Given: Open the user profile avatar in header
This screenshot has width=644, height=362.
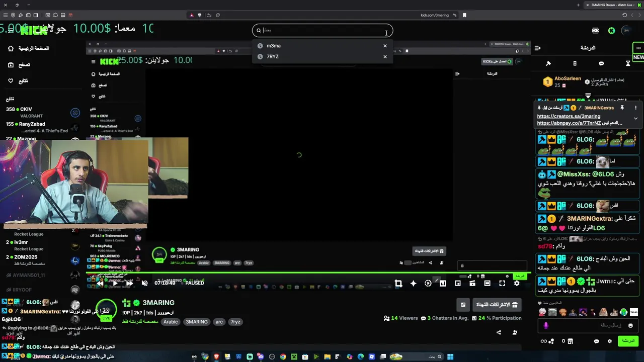Looking at the screenshot, I should 626,31.
